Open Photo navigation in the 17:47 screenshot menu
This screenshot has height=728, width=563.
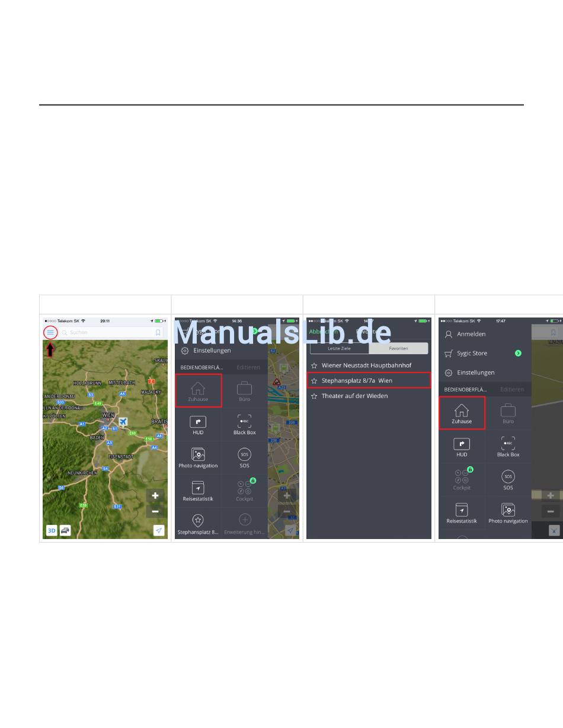(x=508, y=513)
